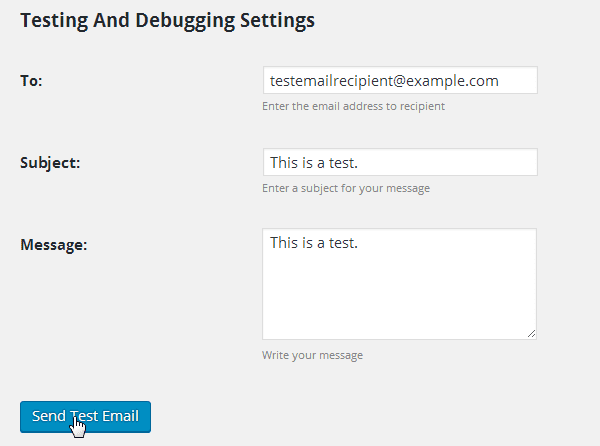Screen dimensions: 600x446
Task: Click the word 'Email' on the blue button
Action: (x=120, y=416)
